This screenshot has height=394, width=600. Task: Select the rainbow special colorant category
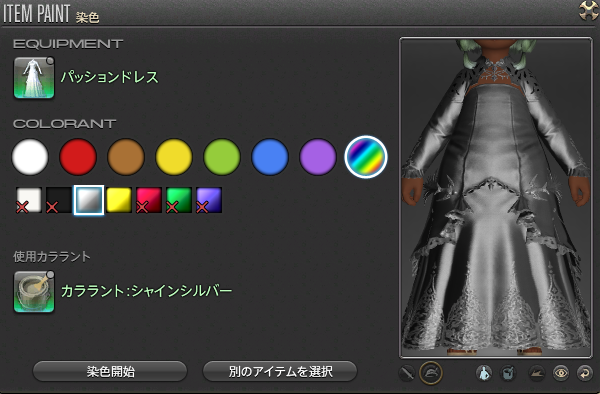tap(366, 157)
